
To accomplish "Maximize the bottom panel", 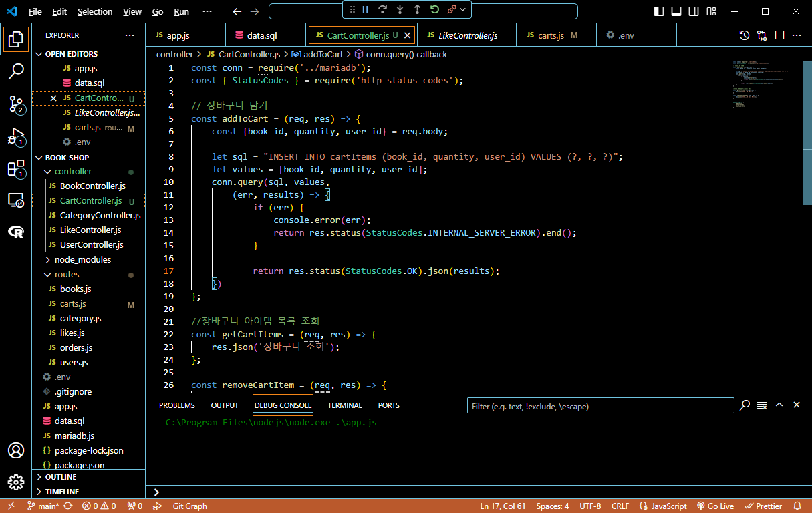I will coord(779,405).
